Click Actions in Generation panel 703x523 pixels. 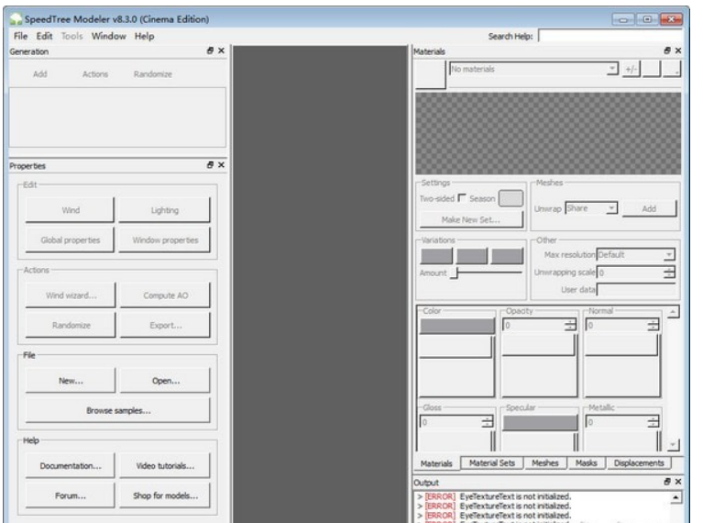[95, 74]
